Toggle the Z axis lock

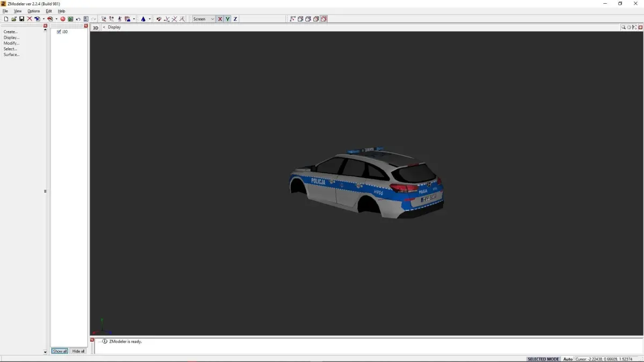point(235,19)
